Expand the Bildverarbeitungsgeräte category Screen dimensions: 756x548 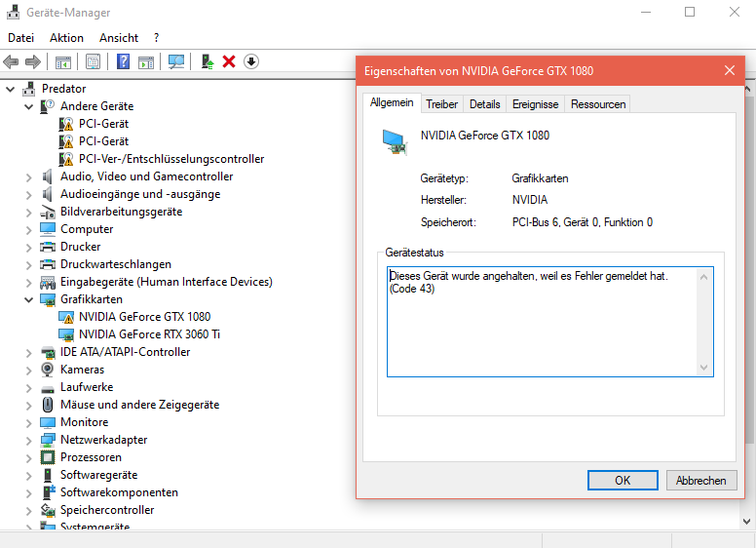point(29,213)
